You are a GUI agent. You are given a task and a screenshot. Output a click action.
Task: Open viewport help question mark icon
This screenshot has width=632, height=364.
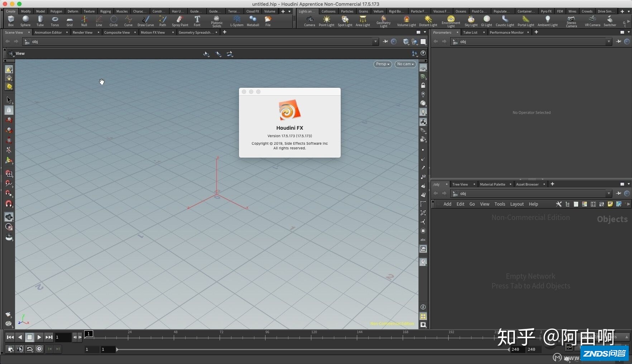(423, 53)
